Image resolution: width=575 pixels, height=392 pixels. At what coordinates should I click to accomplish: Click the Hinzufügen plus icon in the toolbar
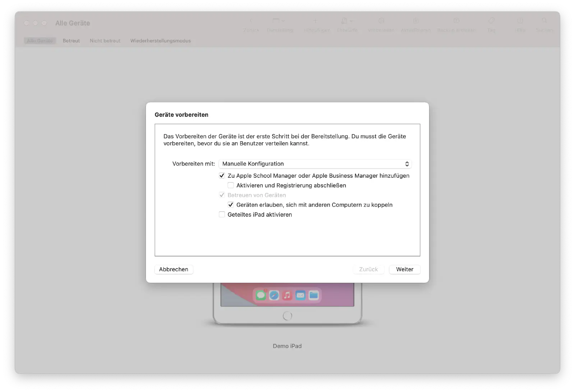(x=315, y=21)
